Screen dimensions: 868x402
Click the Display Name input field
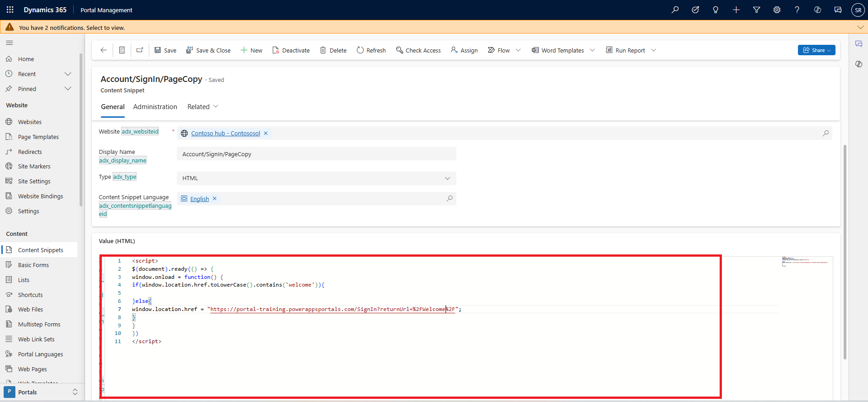[x=316, y=154]
